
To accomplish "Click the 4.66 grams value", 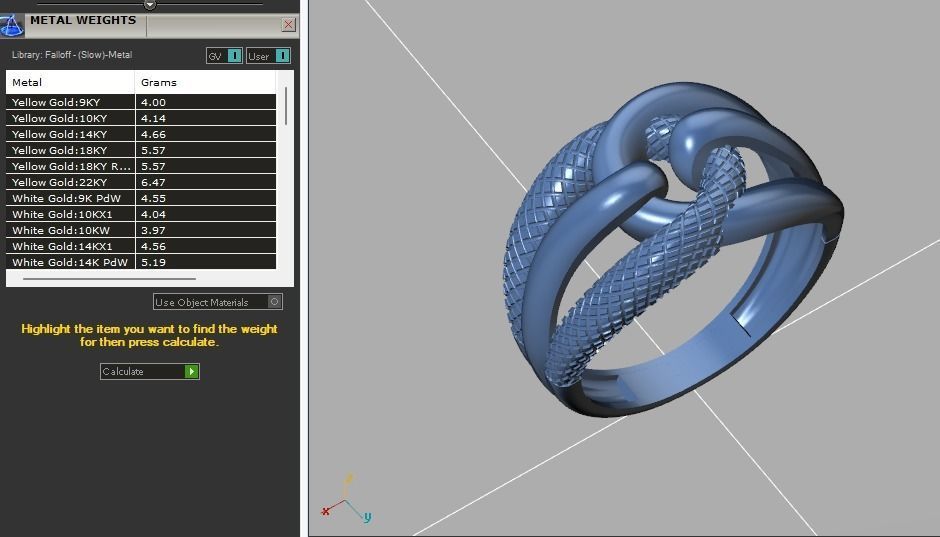I will 153,134.
